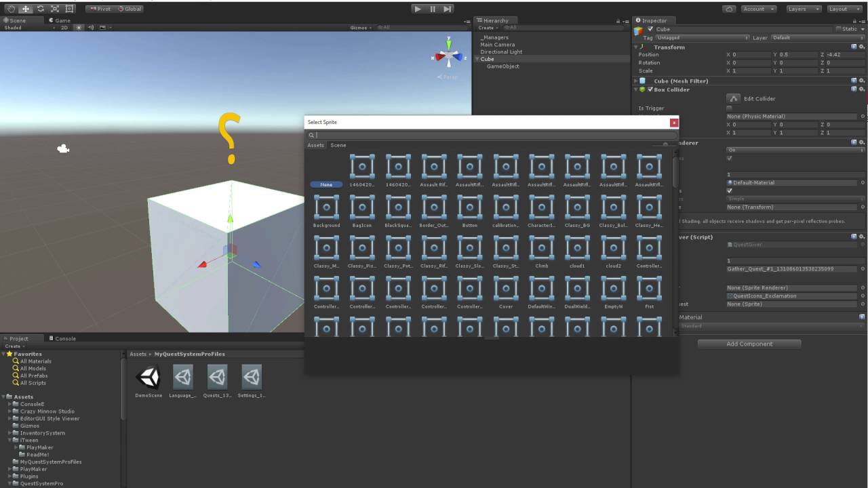Choose the Background sprite
The height and width of the screenshot is (488, 868).
coord(326,211)
